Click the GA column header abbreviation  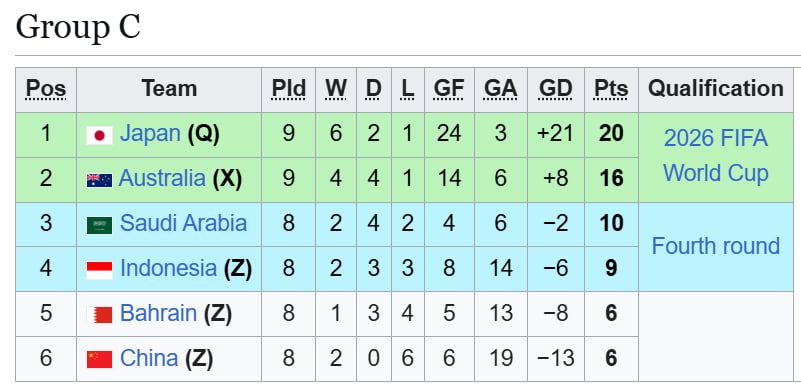(501, 89)
